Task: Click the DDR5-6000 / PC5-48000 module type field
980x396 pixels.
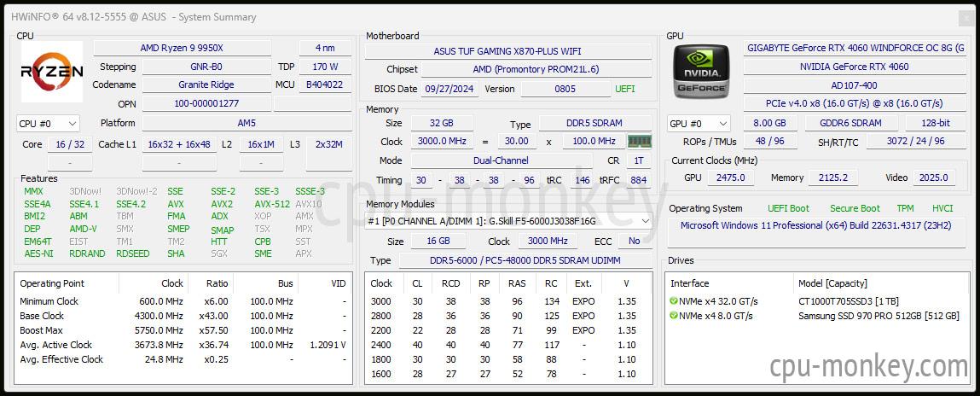Action: [525, 260]
